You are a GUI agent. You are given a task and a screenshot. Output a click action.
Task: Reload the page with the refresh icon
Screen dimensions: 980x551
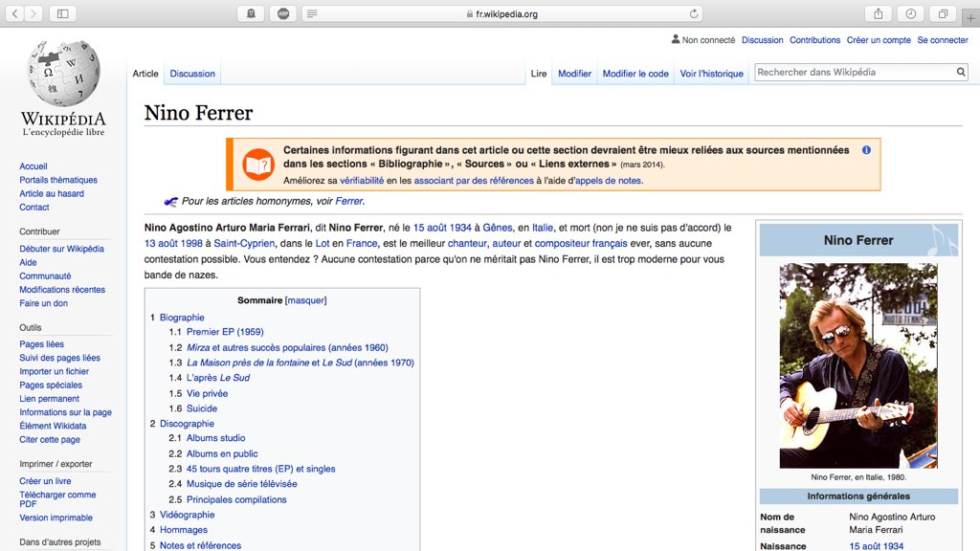click(693, 13)
